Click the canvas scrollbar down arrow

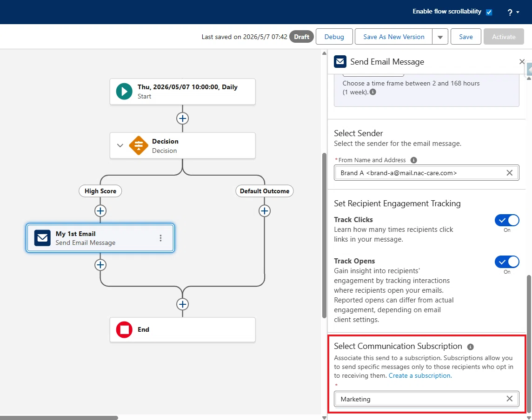pos(324,418)
